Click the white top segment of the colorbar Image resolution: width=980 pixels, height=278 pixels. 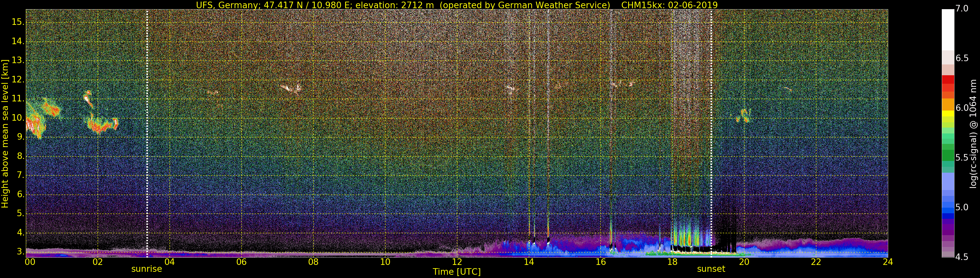(x=948, y=30)
